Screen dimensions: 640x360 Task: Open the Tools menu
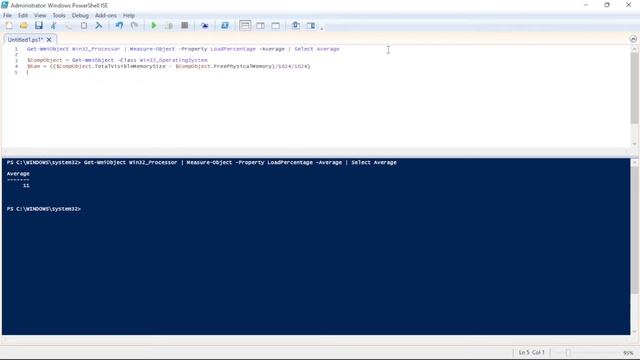click(x=59, y=16)
